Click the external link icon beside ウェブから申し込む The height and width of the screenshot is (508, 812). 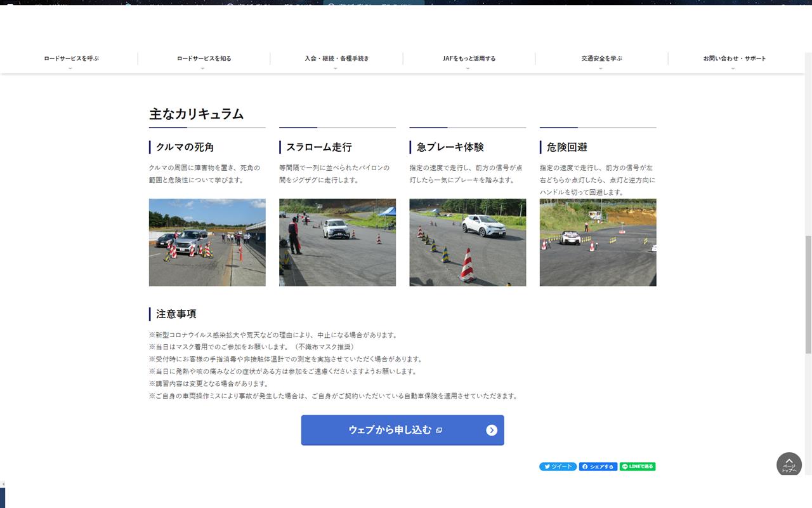[x=439, y=430]
